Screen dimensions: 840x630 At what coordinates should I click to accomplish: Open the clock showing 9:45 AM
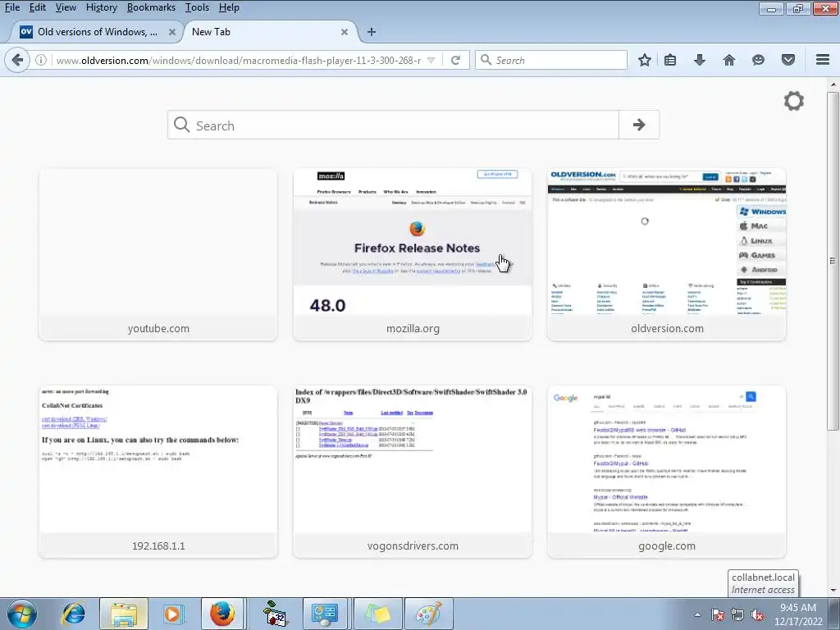coord(798,614)
